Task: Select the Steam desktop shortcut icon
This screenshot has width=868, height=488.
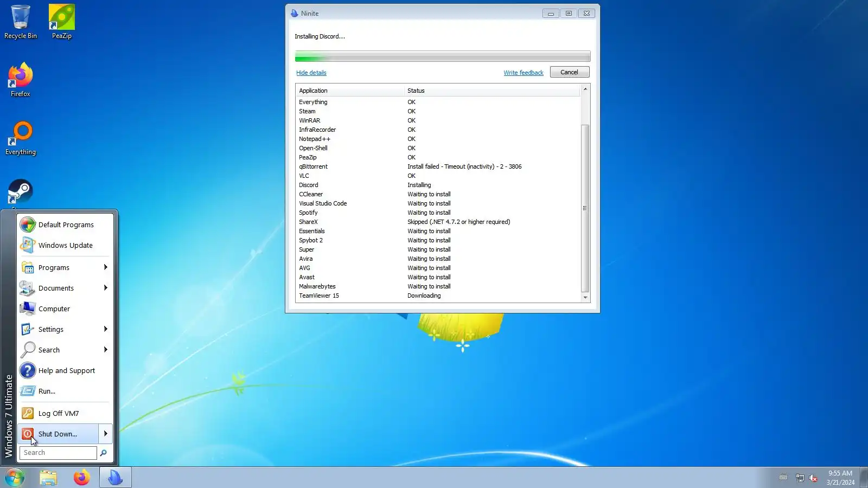Action: pos(21,192)
